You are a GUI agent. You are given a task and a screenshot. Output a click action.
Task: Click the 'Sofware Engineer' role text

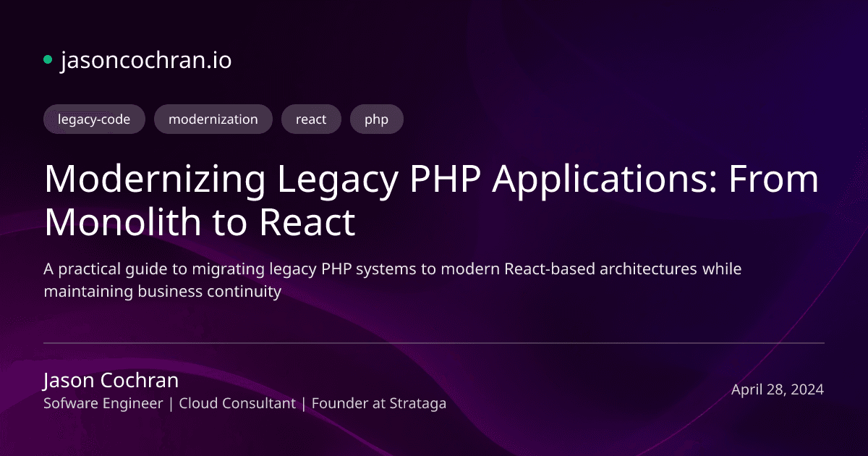click(x=103, y=403)
